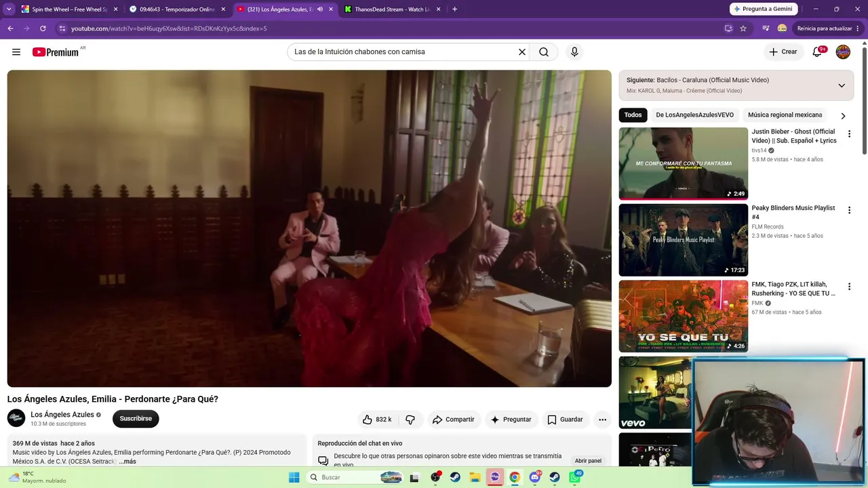
Task: Click the taskbar Buscar search box
Action: pos(355,477)
